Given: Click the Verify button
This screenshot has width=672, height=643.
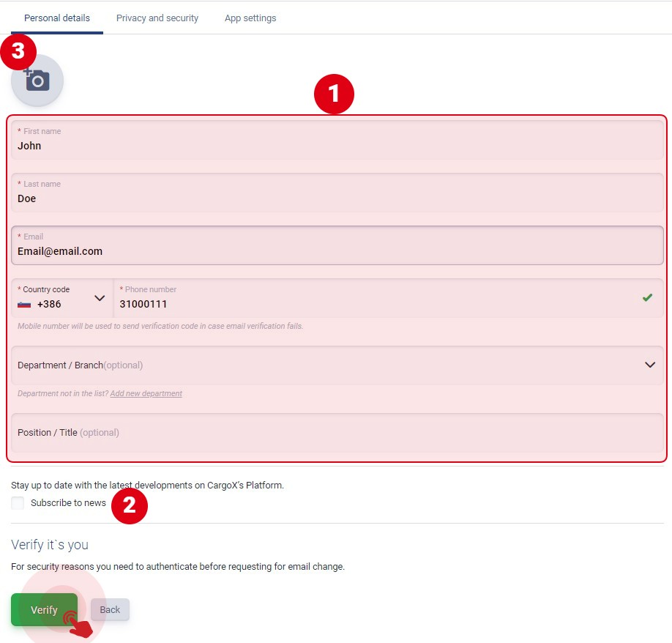Looking at the screenshot, I should tap(44, 609).
